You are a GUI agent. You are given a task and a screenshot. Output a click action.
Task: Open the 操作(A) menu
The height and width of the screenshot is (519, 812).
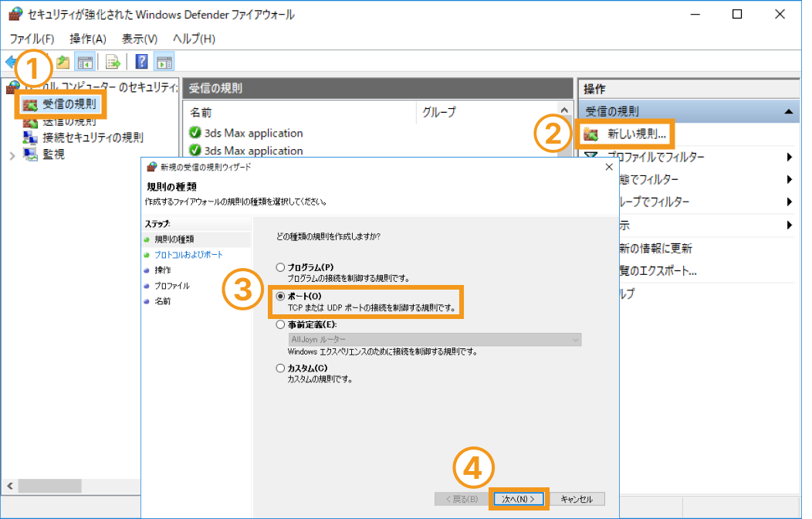coord(88,39)
